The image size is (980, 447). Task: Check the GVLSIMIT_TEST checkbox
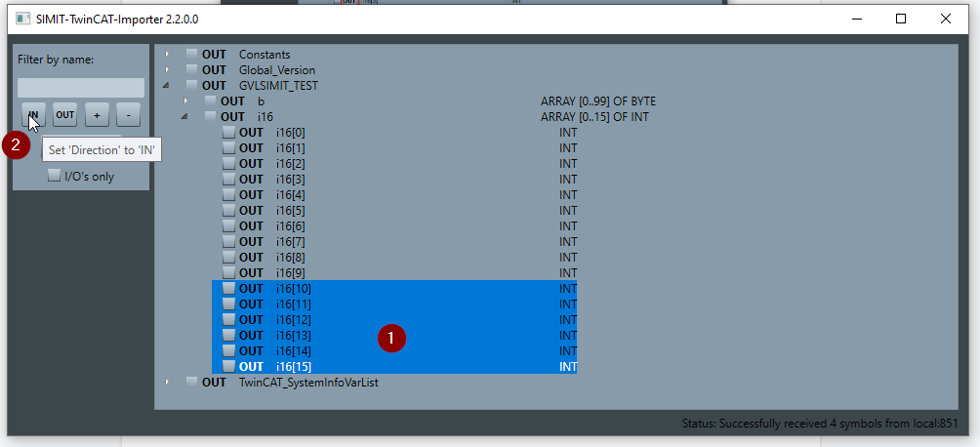(191, 86)
